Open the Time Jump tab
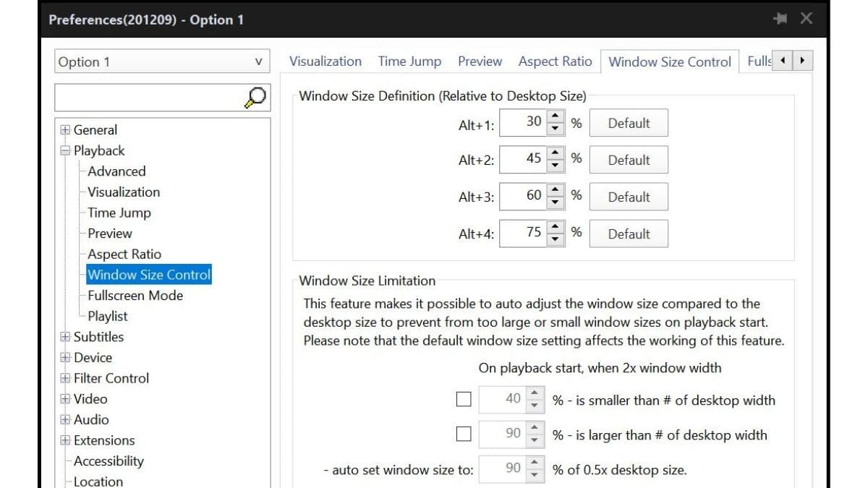Viewport: 868px width, 488px height. [x=409, y=61]
